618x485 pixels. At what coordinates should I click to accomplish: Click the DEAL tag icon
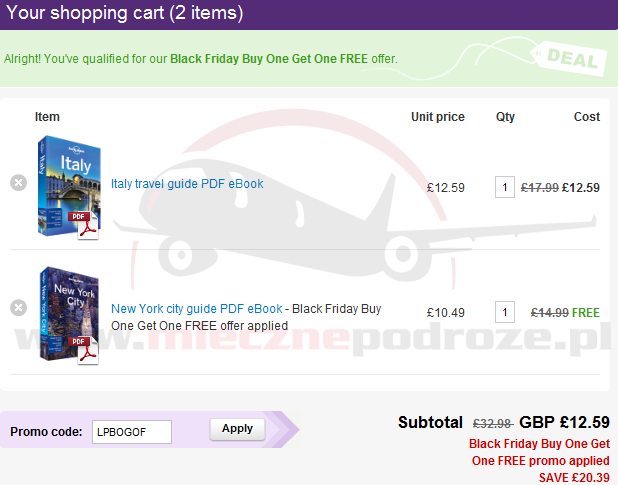point(570,60)
